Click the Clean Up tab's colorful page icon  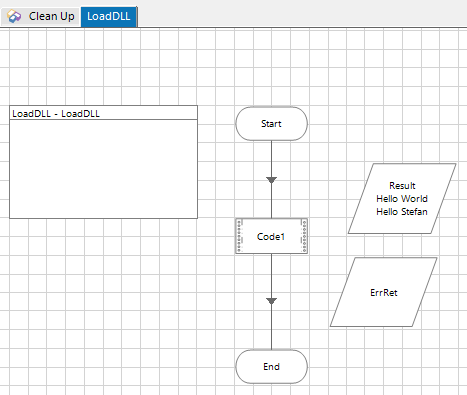click(14, 16)
